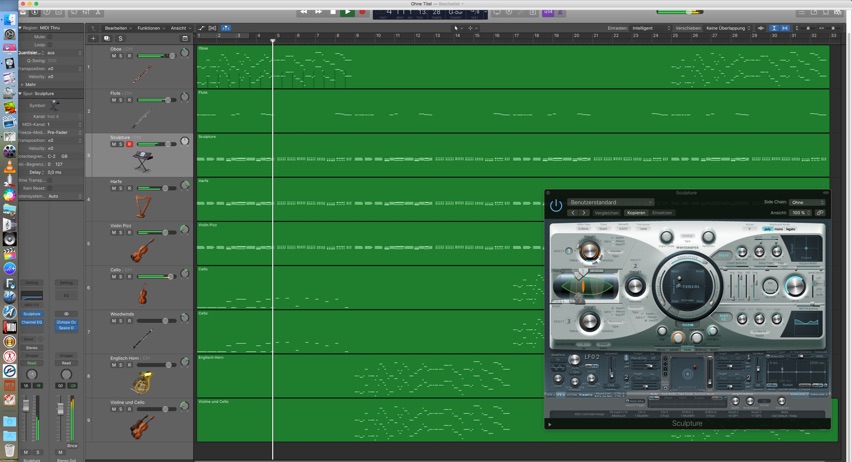Image resolution: width=852 pixels, height=462 pixels.
Task: Click the Einsetzen button in Sculpture
Action: [x=662, y=213]
